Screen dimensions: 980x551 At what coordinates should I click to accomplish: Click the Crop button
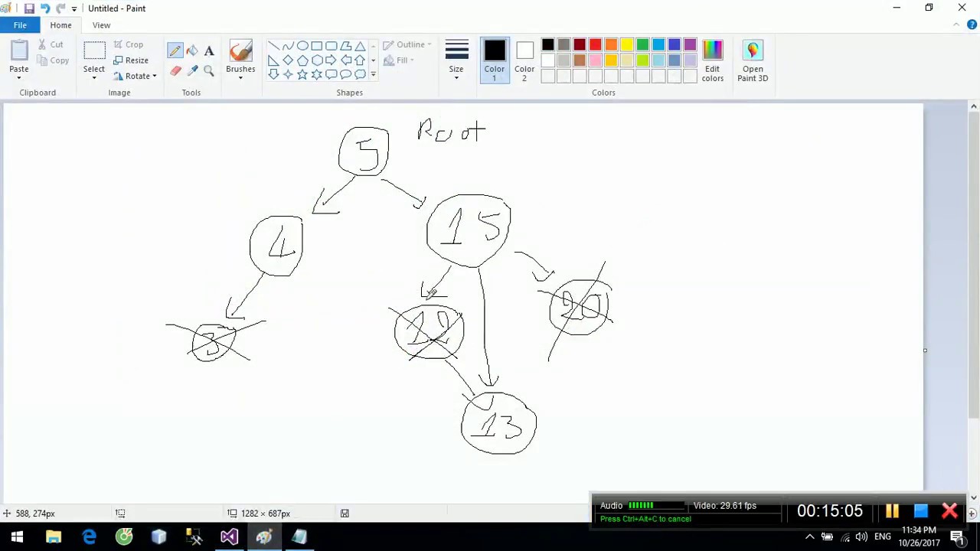point(129,44)
